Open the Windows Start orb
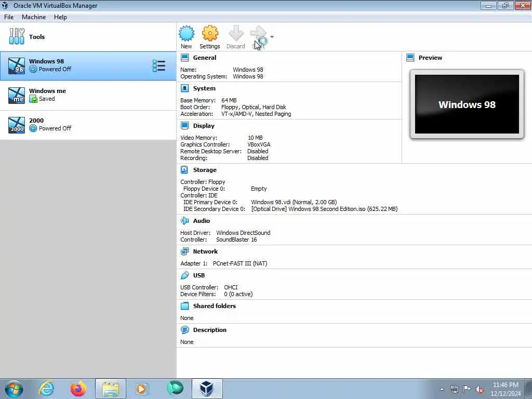The image size is (532, 399). pyautogui.click(x=14, y=389)
